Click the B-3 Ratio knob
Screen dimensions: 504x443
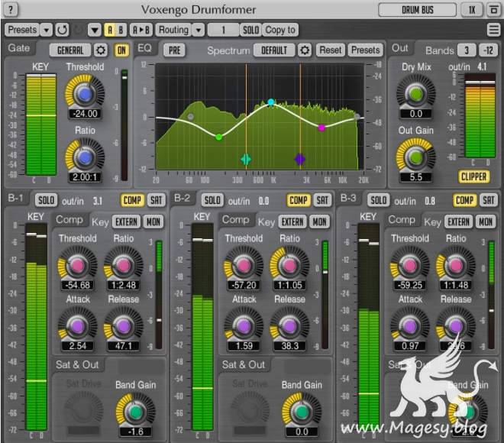[456, 265]
